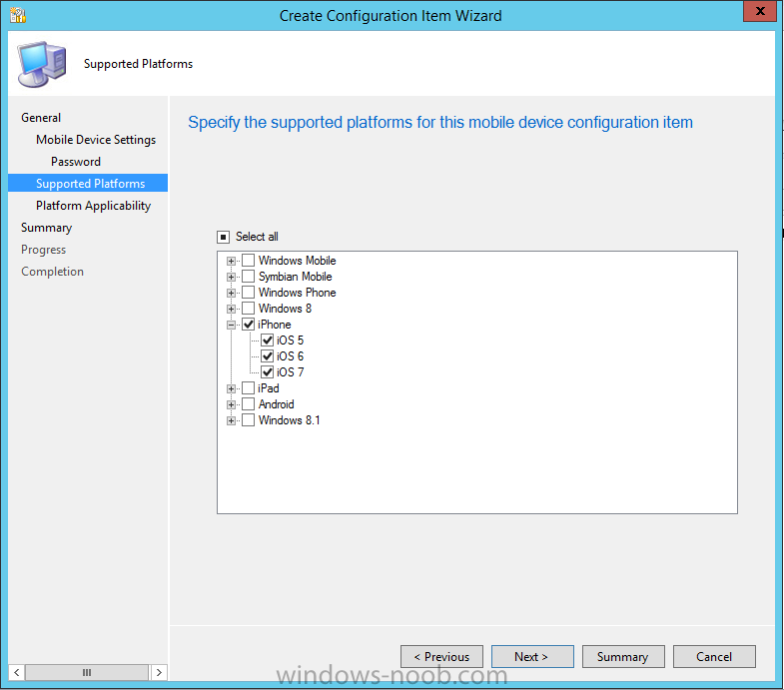Screen dimensions: 784x690
Task: Click the Progress step in sidebar
Action: [x=44, y=250]
